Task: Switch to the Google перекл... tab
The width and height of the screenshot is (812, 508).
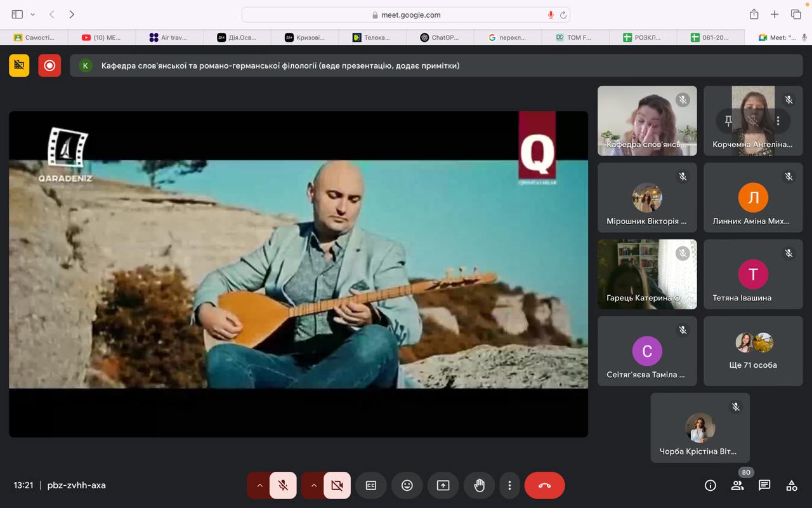Action: tap(507, 37)
